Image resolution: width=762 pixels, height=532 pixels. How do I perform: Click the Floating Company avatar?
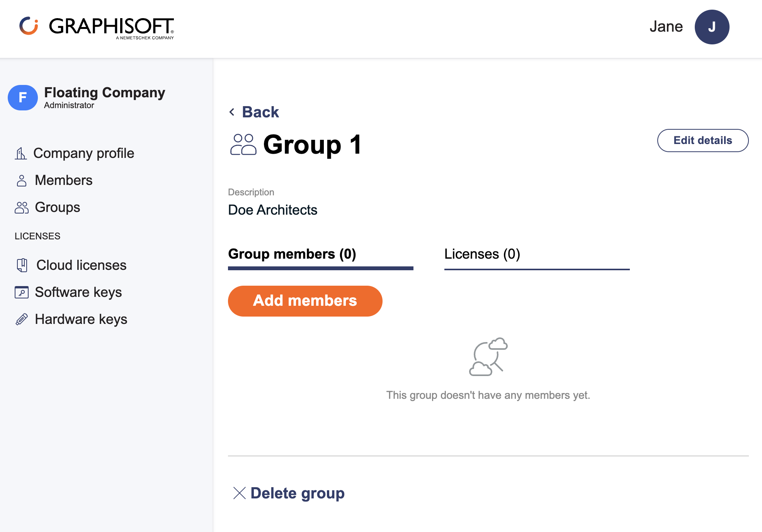pos(22,98)
